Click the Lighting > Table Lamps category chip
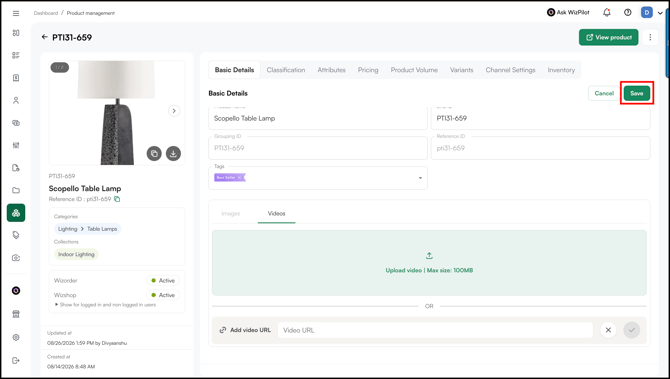This screenshot has height=379, width=670. click(x=87, y=229)
